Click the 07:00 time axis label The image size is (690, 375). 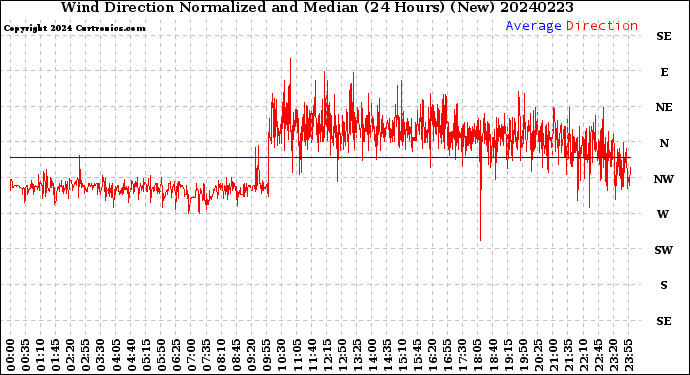[x=191, y=355]
